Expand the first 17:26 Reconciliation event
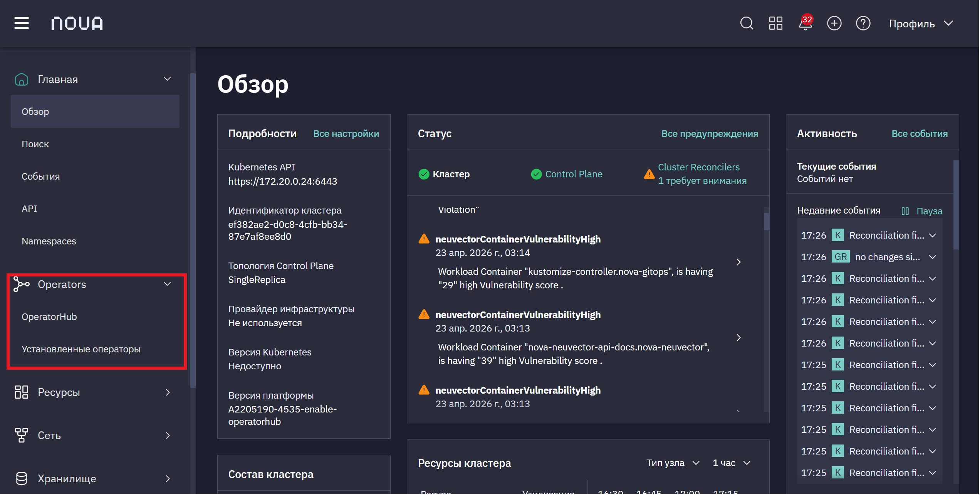This screenshot has width=980, height=495. pyautogui.click(x=933, y=236)
